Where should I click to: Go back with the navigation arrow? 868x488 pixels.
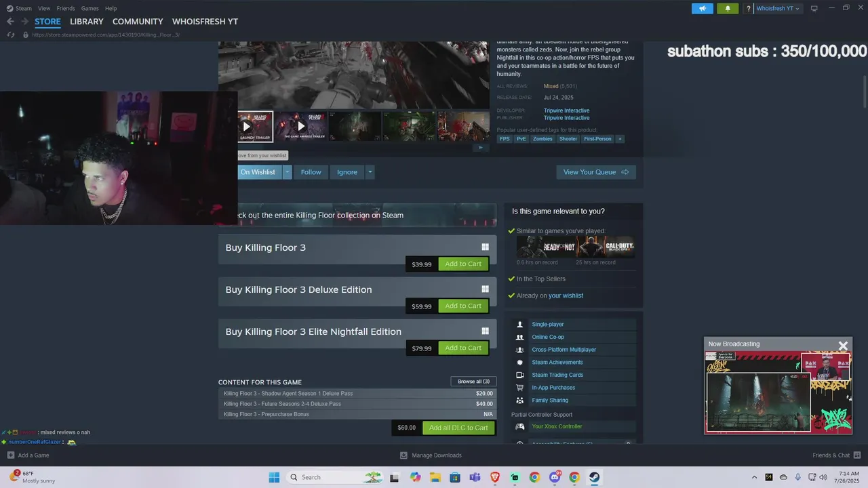coord(10,22)
